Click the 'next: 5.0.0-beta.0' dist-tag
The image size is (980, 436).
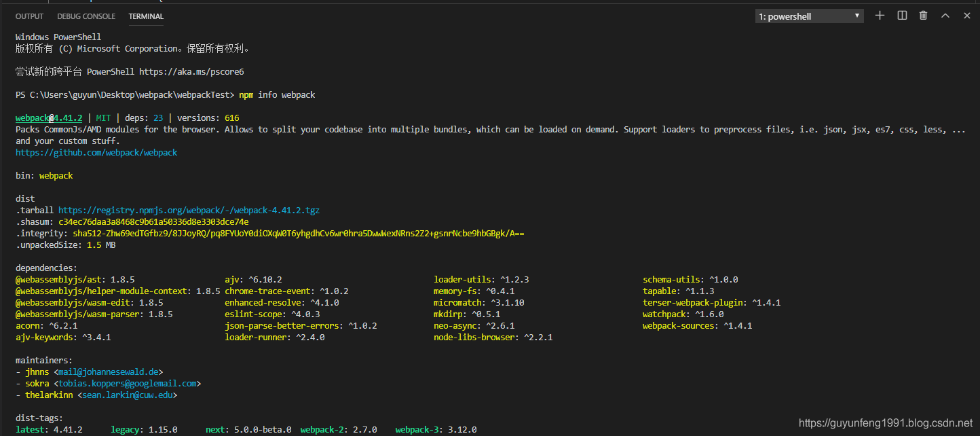click(x=248, y=430)
